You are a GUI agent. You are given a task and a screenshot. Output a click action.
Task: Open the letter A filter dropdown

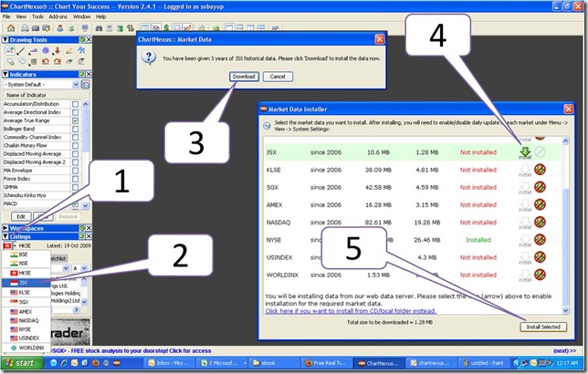[84, 268]
